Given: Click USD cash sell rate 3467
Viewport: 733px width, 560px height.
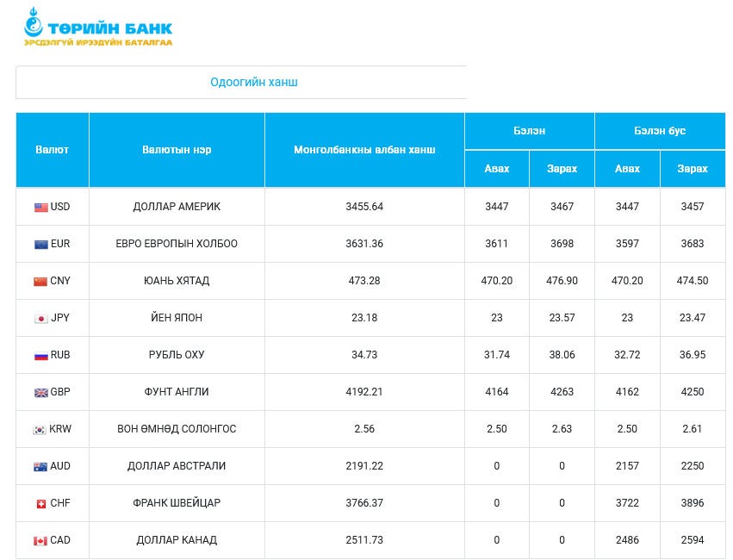Looking at the screenshot, I should [x=562, y=207].
